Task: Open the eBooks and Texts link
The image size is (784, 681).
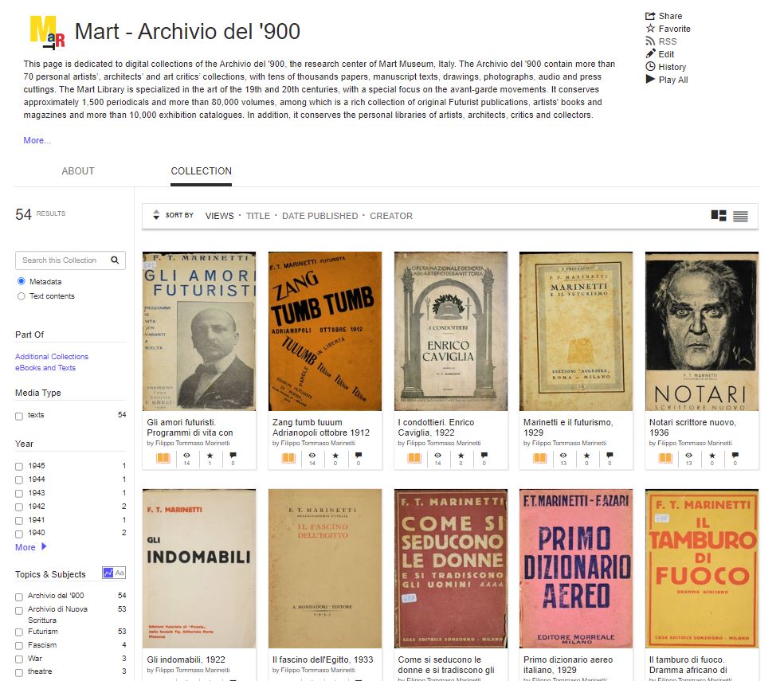Action: pos(45,367)
